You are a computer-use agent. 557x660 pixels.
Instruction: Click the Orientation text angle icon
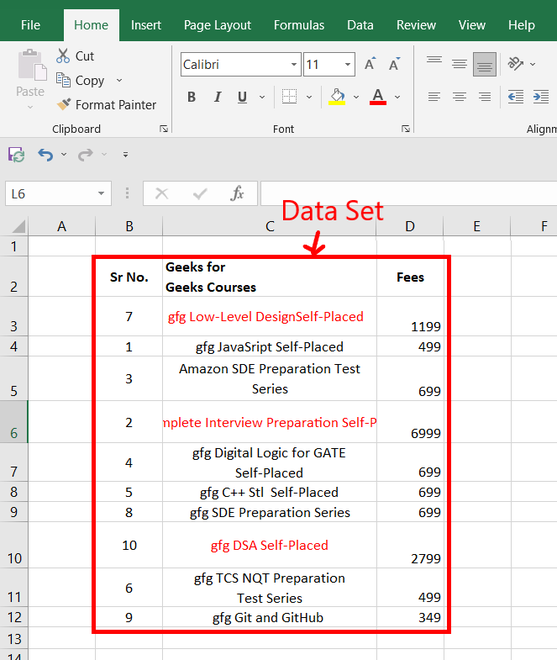click(515, 64)
